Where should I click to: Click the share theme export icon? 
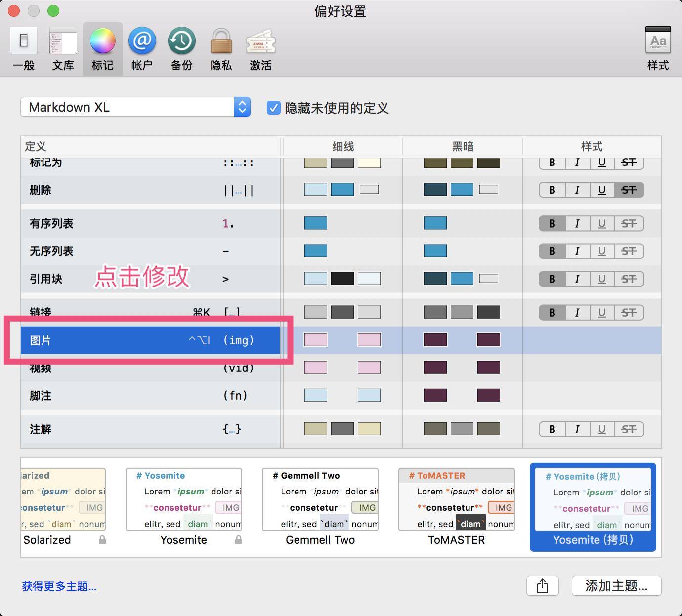pyautogui.click(x=542, y=586)
